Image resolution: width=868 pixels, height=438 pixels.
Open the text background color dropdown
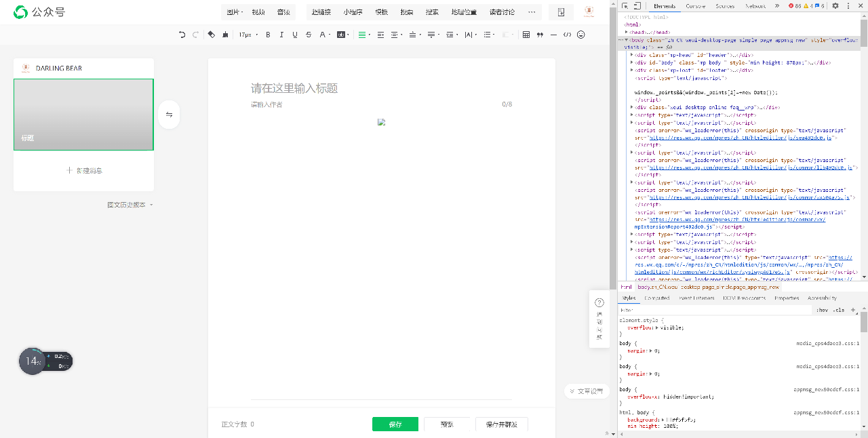(342, 35)
